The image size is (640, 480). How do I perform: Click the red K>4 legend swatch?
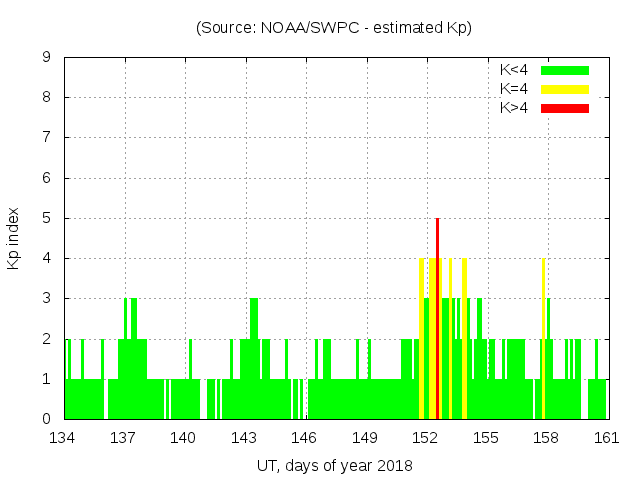pos(565,107)
